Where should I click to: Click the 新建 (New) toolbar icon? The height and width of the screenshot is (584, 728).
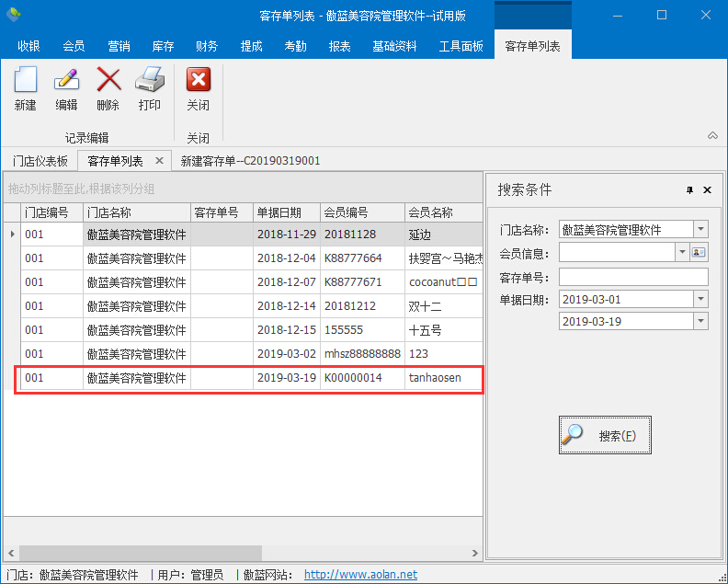tap(25, 81)
